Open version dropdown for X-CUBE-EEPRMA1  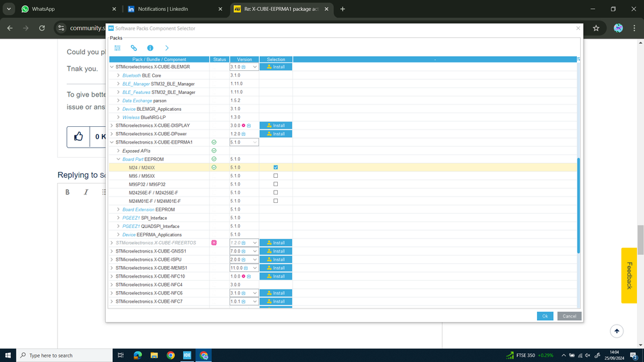coord(255,142)
